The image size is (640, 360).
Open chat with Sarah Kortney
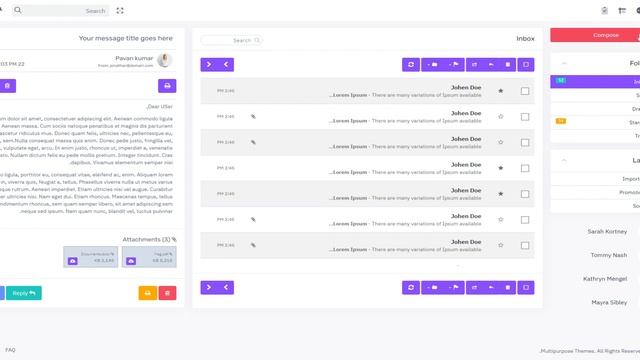607,231
